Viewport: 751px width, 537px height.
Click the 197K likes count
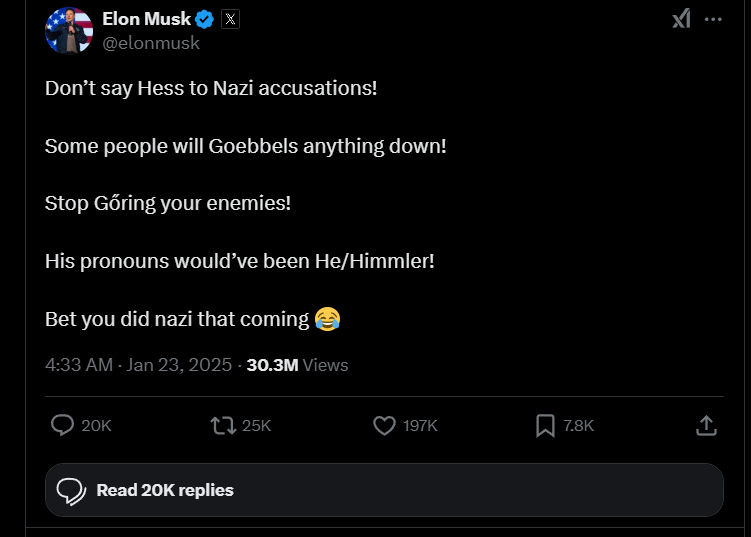tap(420, 426)
